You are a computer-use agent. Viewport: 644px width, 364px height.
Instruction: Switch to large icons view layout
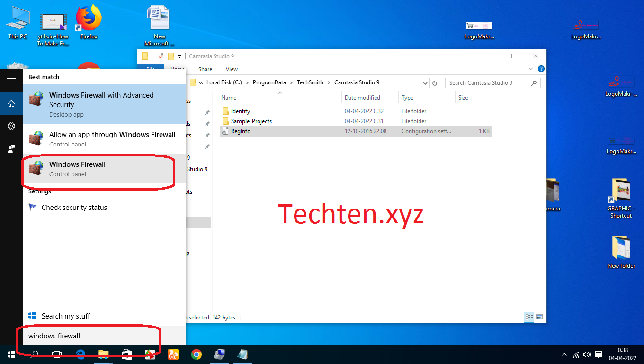pyautogui.click(x=539, y=317)
